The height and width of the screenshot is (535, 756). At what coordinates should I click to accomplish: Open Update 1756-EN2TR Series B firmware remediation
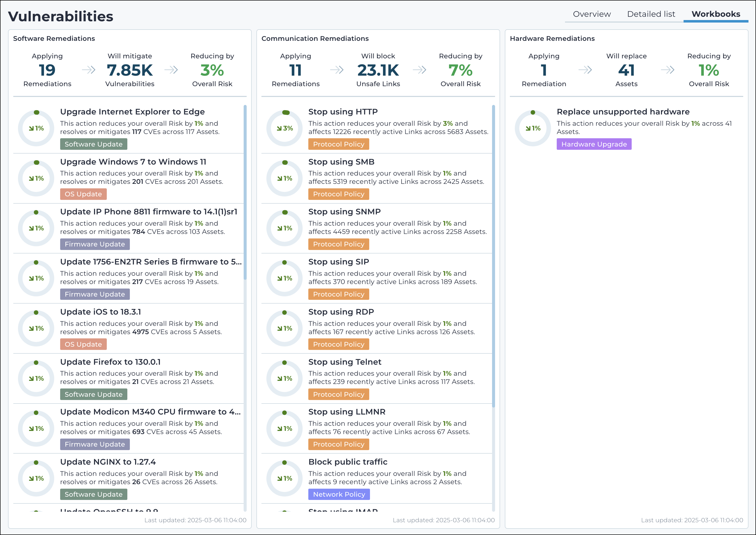click(x=151, y=262)
